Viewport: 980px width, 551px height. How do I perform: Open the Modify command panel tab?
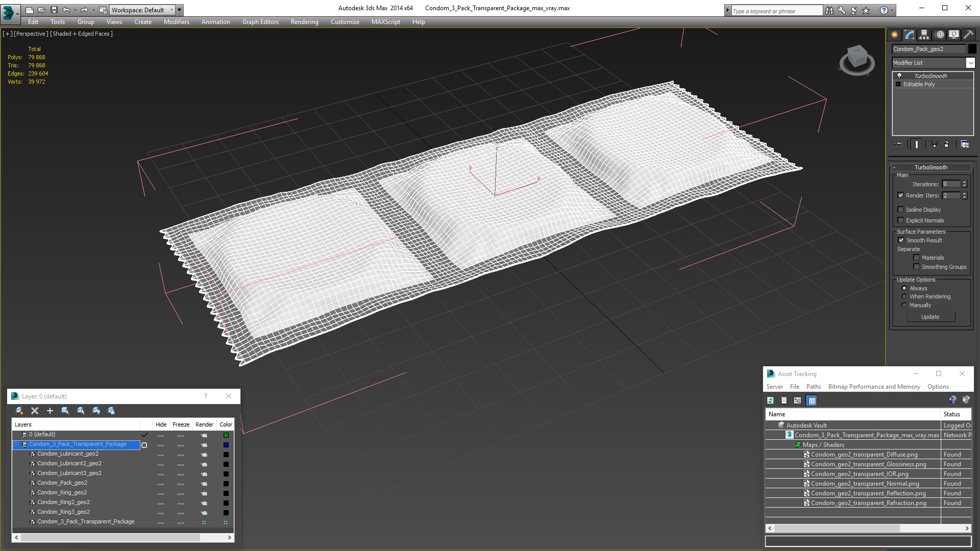point(910,35)
